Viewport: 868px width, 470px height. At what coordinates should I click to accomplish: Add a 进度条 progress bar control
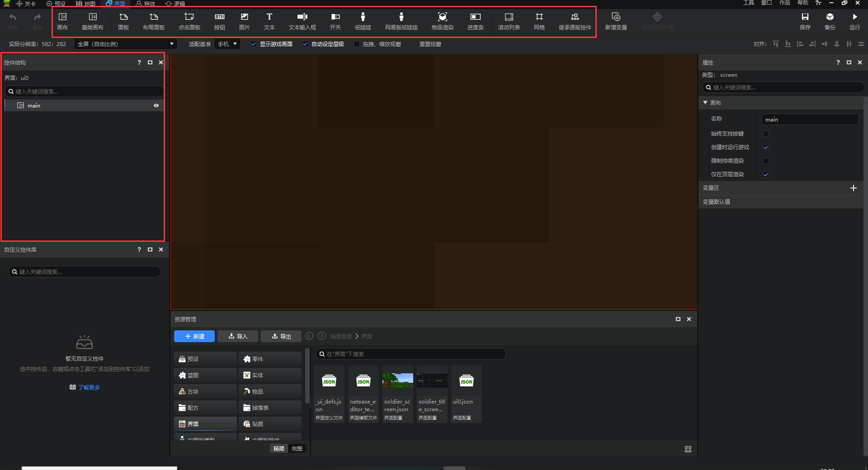click(475, 21)
